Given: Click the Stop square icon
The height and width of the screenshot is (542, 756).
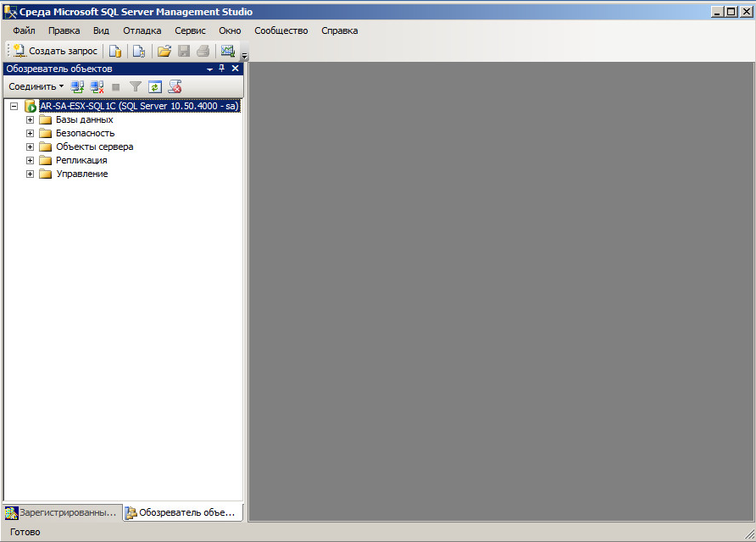Looking at the screenshot, I should (x=116, y=87).
